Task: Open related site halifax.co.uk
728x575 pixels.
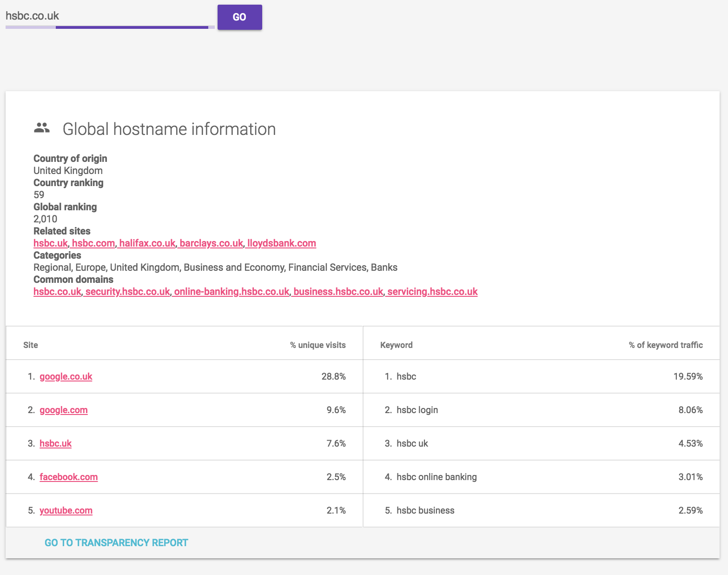Action: click(147, 243)
